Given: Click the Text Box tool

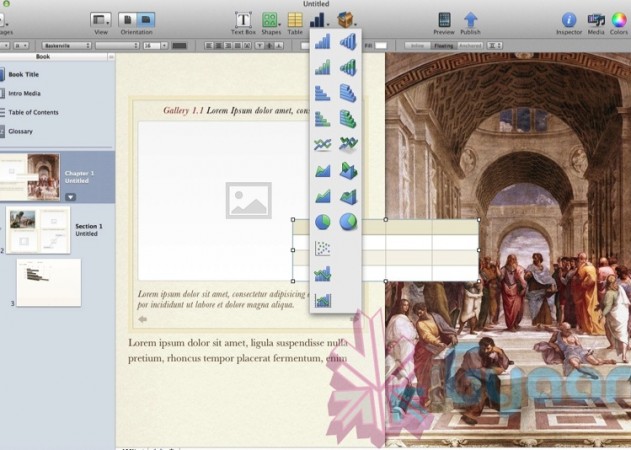Looking at the screenshot, I should 243,21.
